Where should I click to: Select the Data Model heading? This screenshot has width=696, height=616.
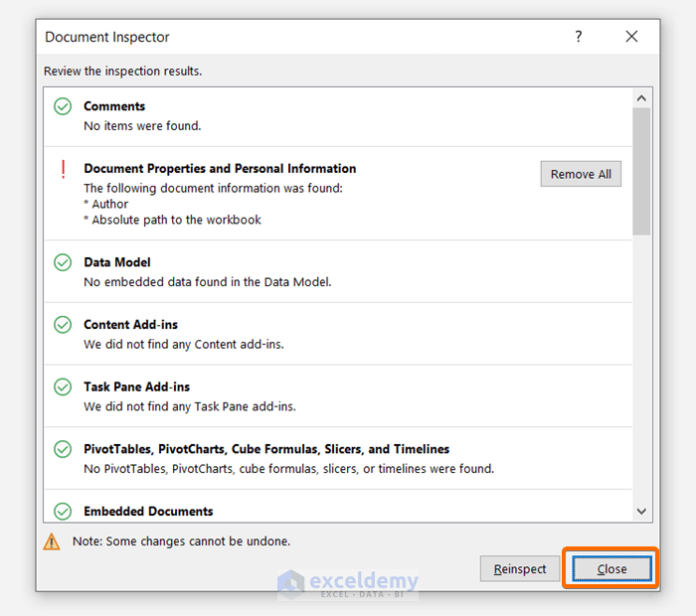(x=117, y=262)
